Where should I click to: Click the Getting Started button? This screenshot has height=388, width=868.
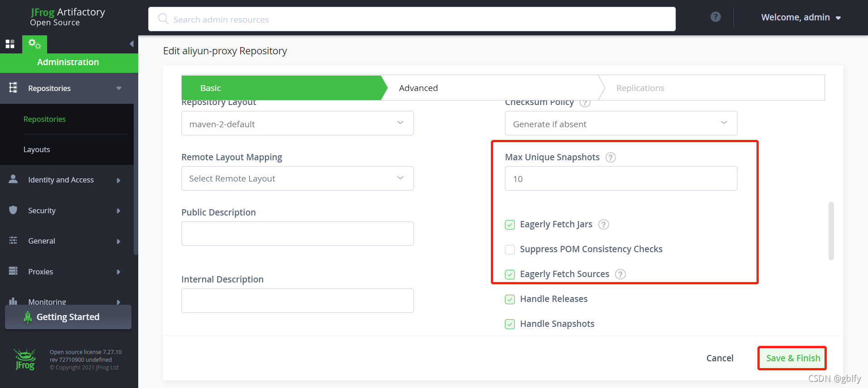pos(68,317)
